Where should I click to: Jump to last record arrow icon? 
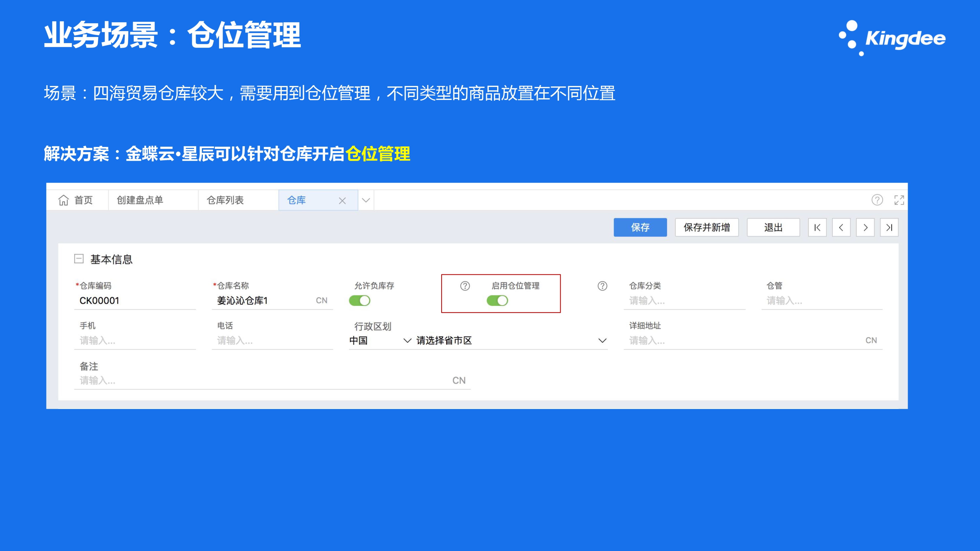pos(889,227)
